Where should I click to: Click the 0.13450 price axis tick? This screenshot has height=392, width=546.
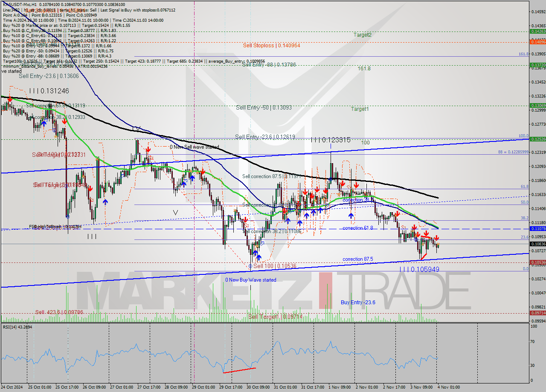(x=538, y=82)
